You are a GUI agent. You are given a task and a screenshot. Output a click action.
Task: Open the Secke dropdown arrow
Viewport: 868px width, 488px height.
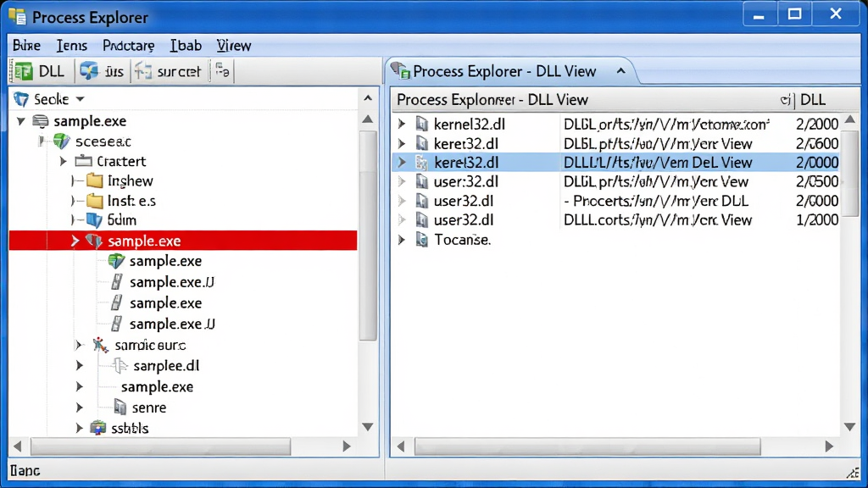coord(81,99)
